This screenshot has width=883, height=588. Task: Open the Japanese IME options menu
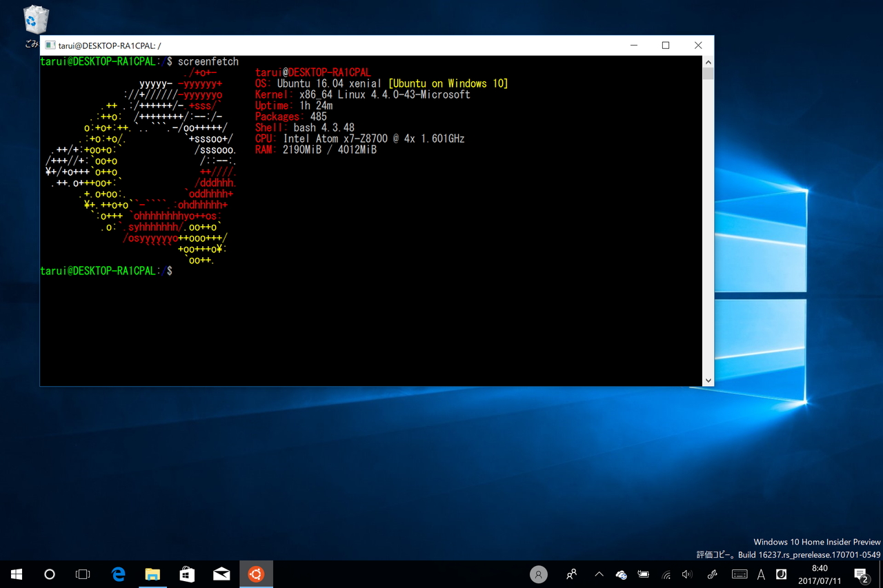coord(782,574)
